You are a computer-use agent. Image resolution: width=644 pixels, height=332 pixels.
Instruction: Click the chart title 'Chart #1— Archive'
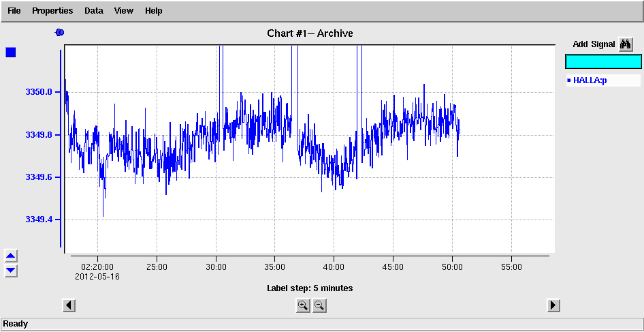click(310, 33)
